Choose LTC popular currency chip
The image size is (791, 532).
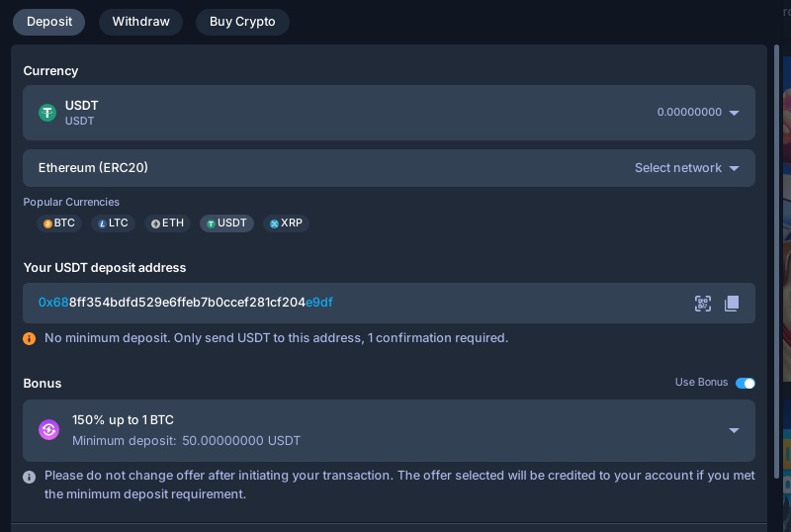pos(113,223)
